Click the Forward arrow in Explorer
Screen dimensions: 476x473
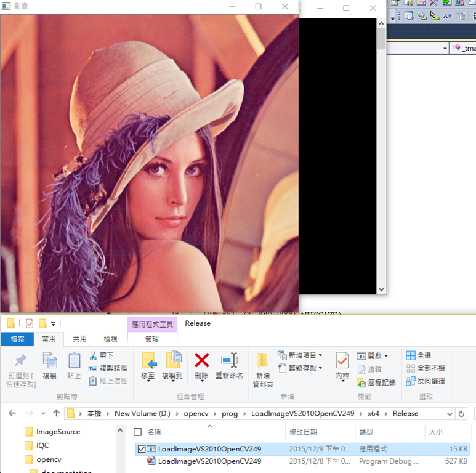[30, 413]
